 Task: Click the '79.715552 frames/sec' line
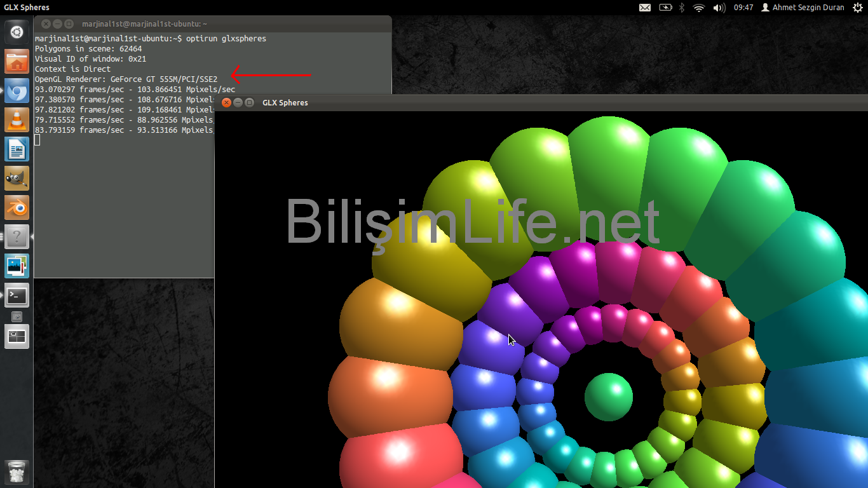click(x=125, y=120)
